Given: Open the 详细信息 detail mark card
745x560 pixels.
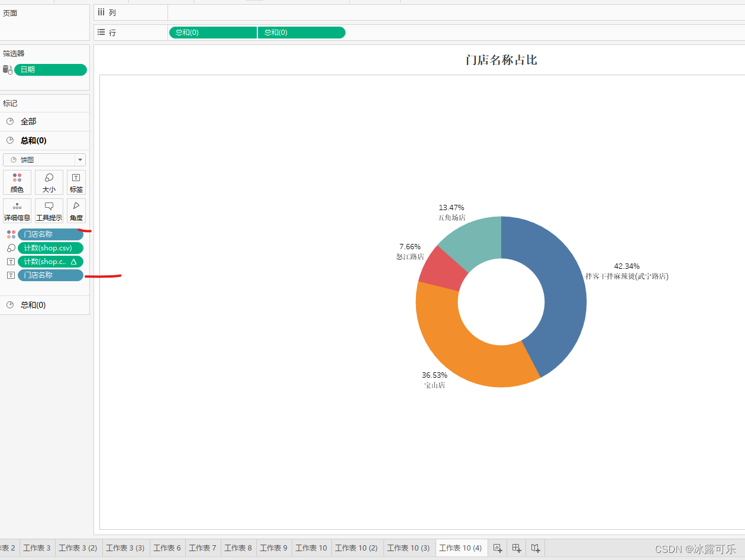Looking at the screenshot, I should [x=17, y=211].
